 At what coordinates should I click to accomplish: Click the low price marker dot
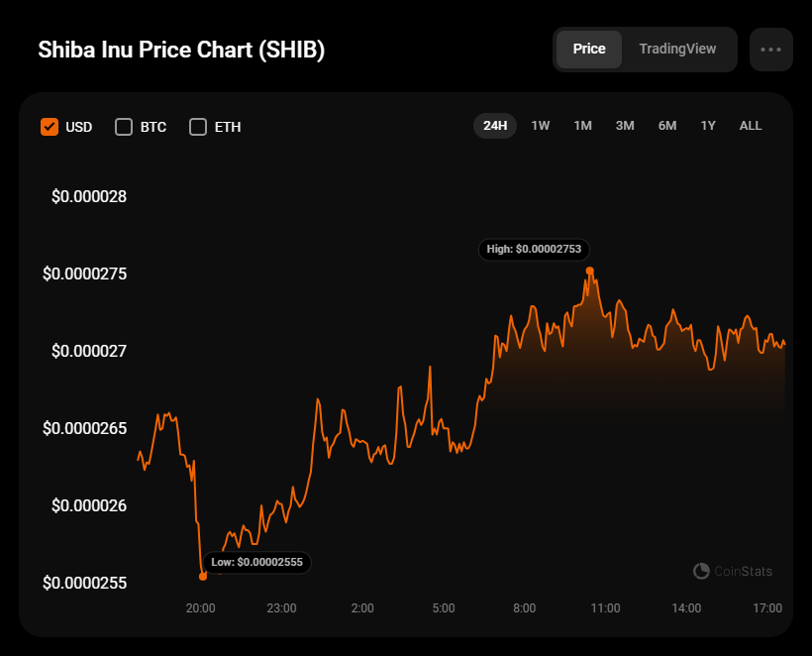click(x=203, y=576)
